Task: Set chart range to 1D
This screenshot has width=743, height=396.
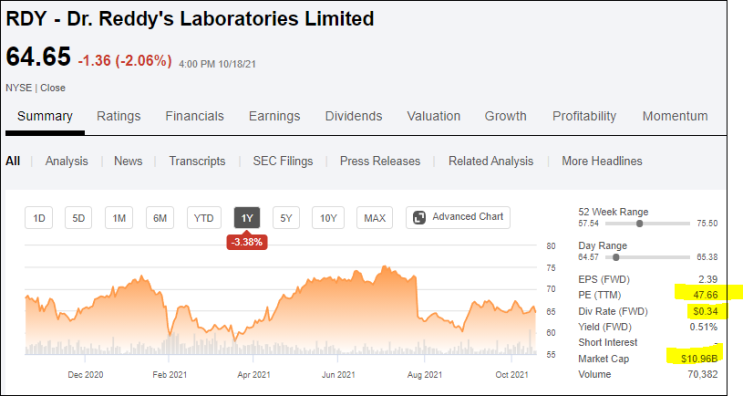Action: click(x=39, y=218)
